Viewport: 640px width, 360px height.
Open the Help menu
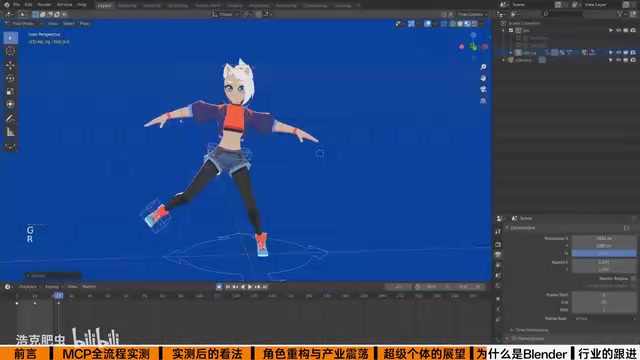pos(82,5)
